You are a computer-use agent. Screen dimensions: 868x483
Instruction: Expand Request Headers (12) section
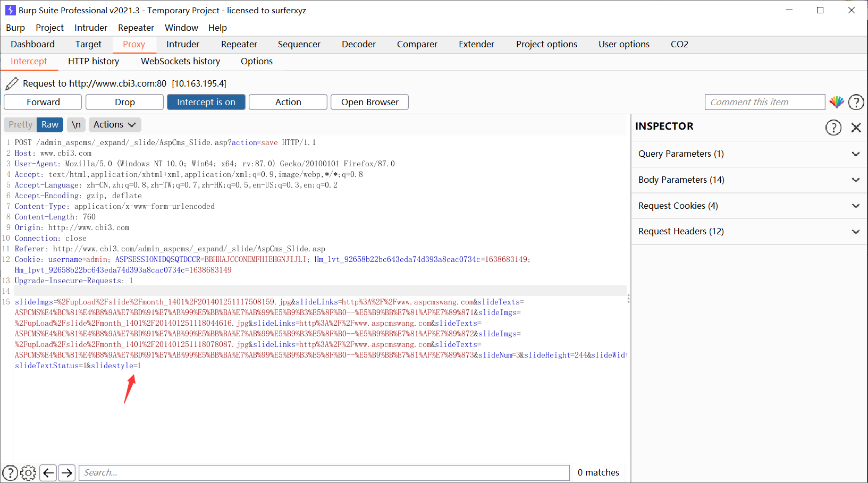pos(749,232)
